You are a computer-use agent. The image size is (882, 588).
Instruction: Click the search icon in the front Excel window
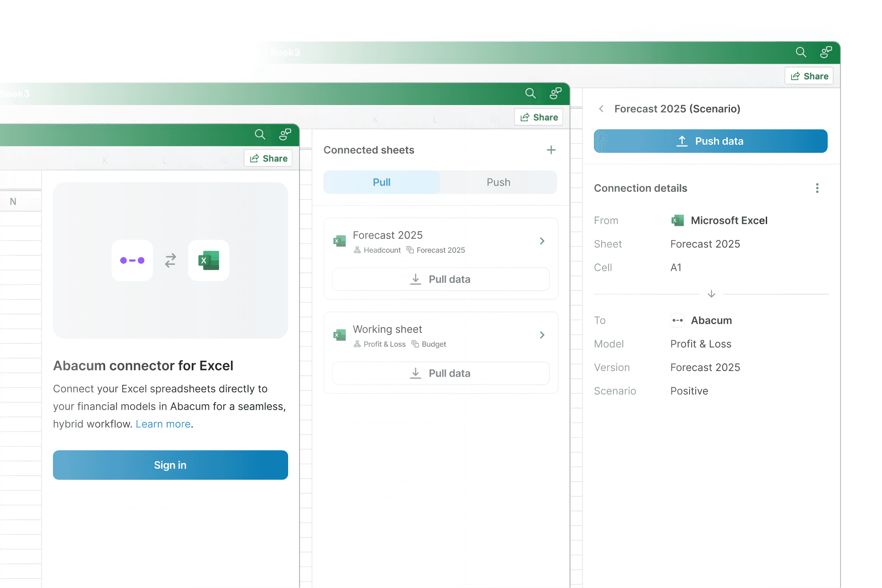tap(260, 135)
